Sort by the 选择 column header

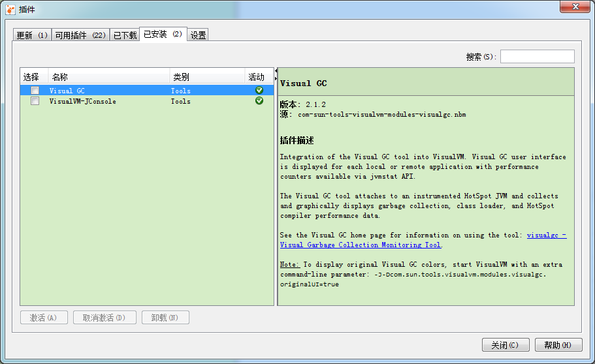point(34,77)
